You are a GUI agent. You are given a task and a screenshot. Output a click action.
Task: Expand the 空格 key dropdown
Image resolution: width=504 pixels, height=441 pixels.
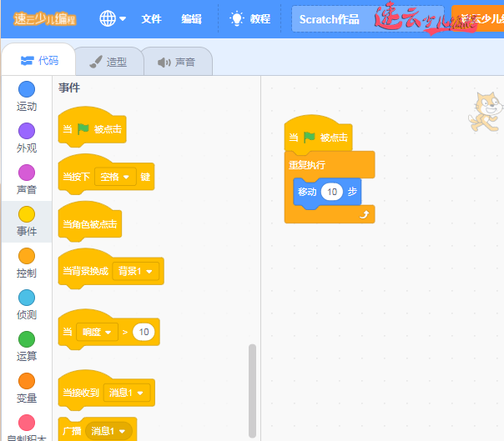click(115, 177)
